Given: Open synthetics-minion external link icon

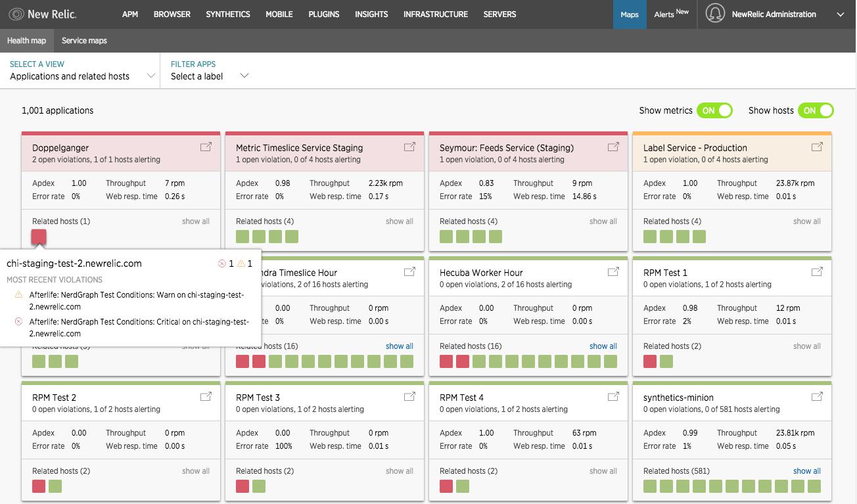Looking at the screenshot, I should tap(817, 397).
